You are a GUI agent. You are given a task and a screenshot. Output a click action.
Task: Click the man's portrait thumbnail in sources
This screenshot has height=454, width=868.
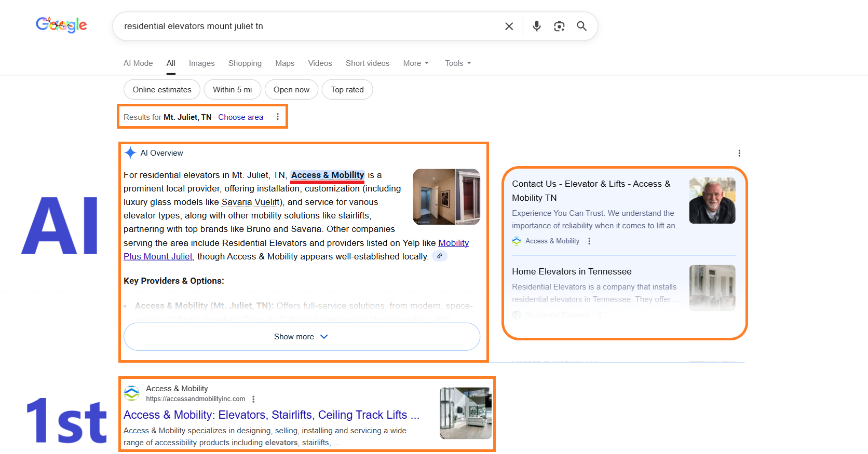712,201
